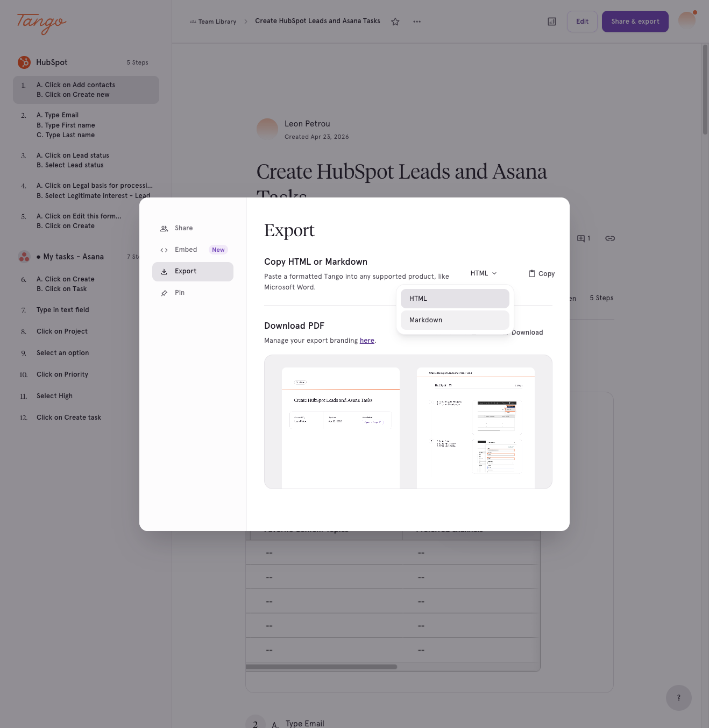Open the Pin tab
709x728 pixels.
click(x=193, y=293)
